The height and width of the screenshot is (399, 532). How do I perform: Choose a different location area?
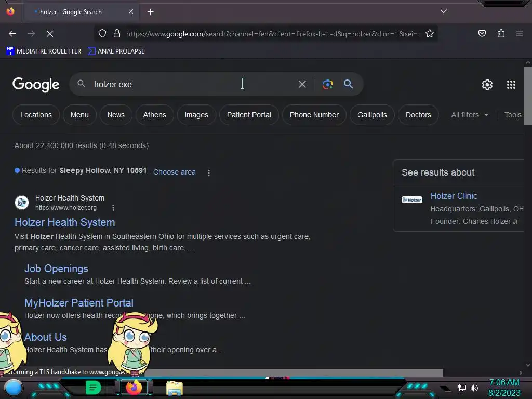[175, 172]
